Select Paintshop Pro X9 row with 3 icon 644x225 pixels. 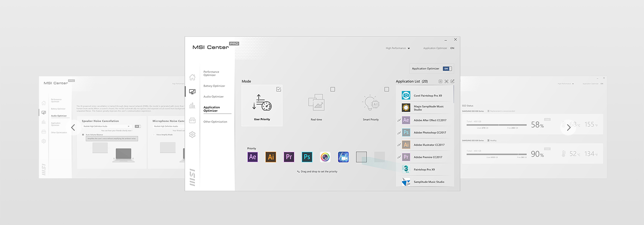point(424,169)
